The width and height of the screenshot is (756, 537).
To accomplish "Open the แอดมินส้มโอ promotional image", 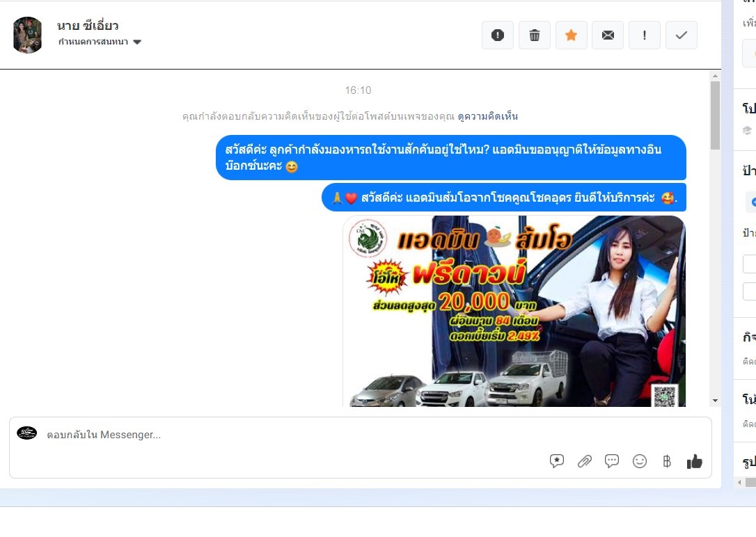I will [514, 311].
